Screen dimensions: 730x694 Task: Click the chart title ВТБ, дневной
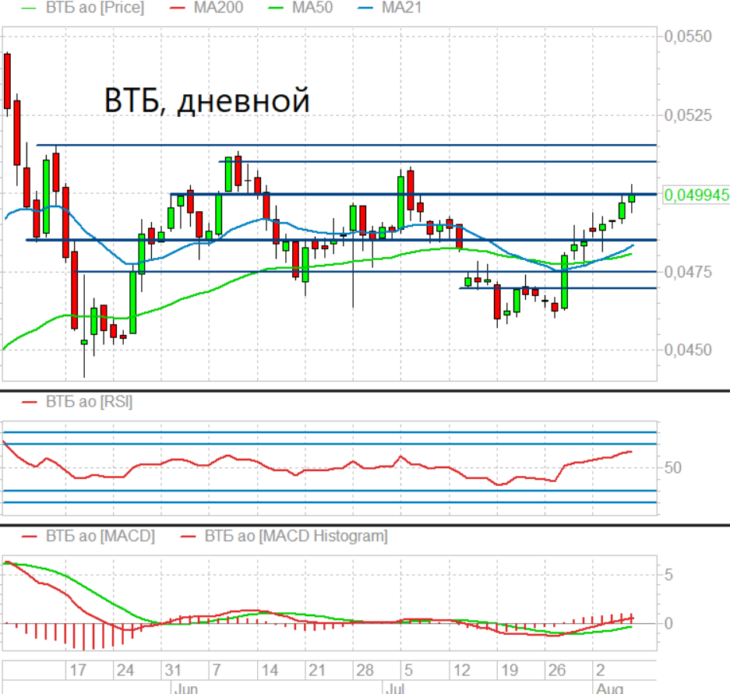click(207, 101)
